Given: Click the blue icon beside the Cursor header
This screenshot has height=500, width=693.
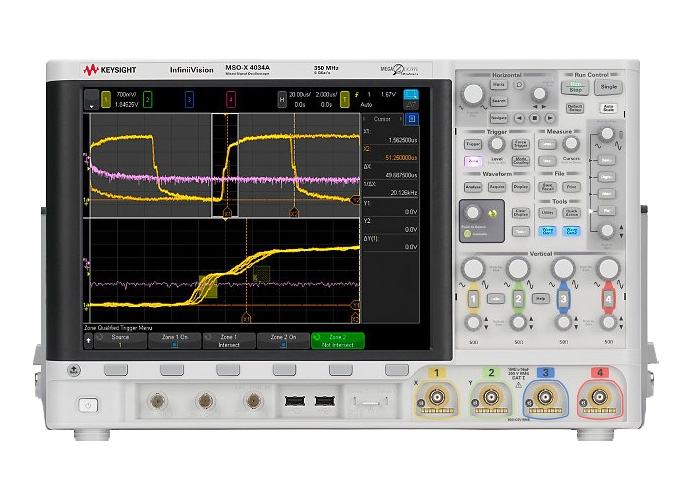Looking at the screenshot, I should click(412, 119).
